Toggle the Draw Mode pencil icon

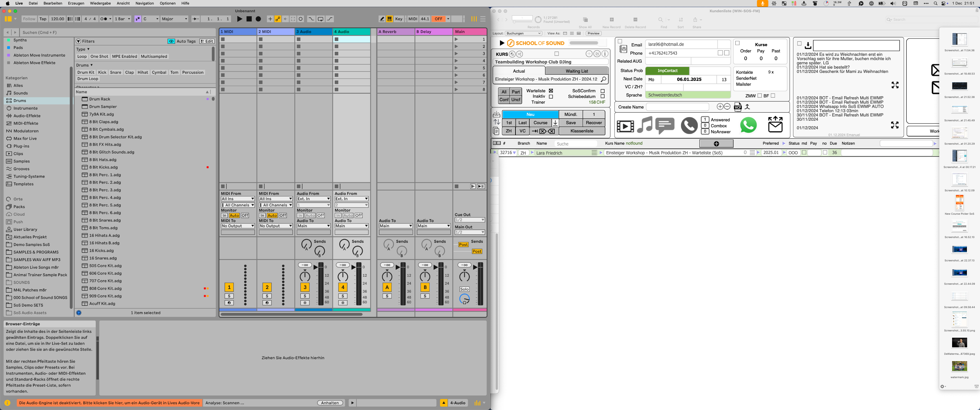click(382, 19)
